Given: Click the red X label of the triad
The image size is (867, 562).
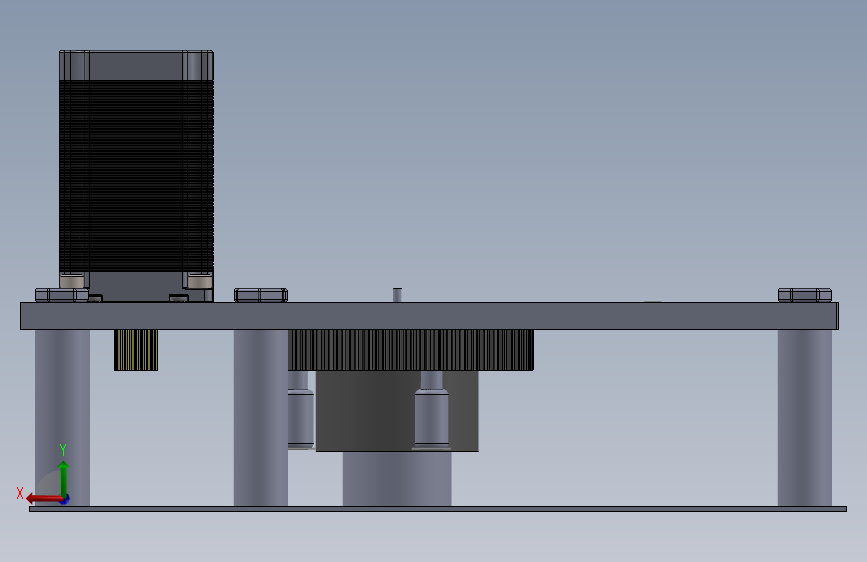Looking at the screenshot, I should pos(20,493).
